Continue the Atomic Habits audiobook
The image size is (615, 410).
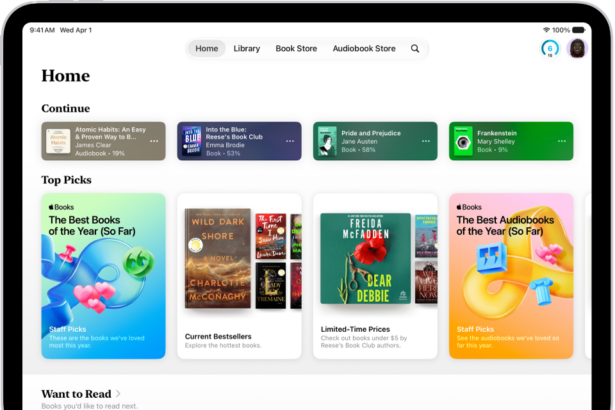click(x=104, y=141)
